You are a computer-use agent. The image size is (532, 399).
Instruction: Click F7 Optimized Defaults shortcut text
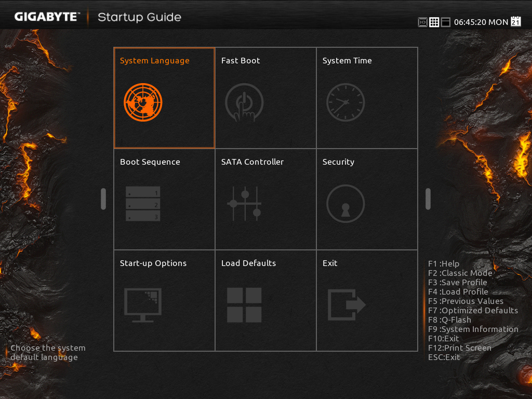pos(473,311)
